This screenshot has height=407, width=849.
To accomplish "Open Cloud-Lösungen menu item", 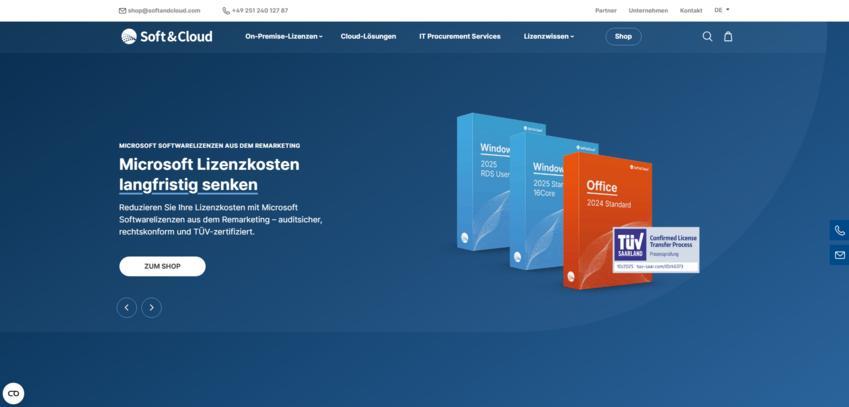I will (x=368, y=36).
